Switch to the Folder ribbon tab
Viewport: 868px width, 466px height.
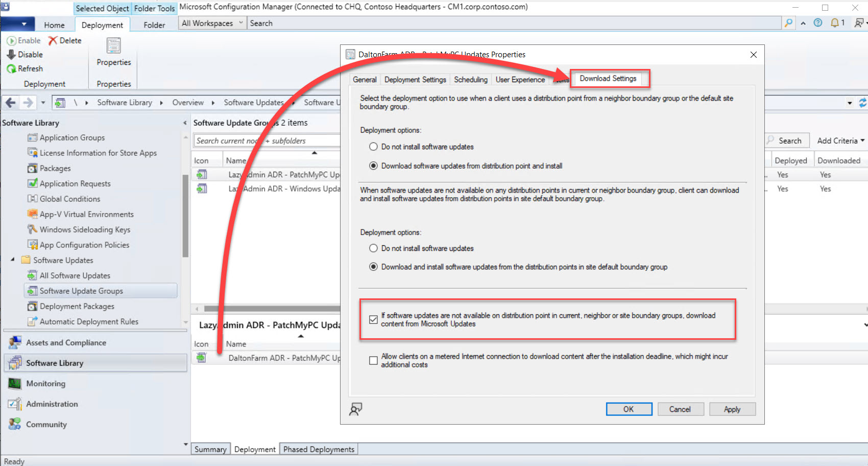click(x=154, y=25)
